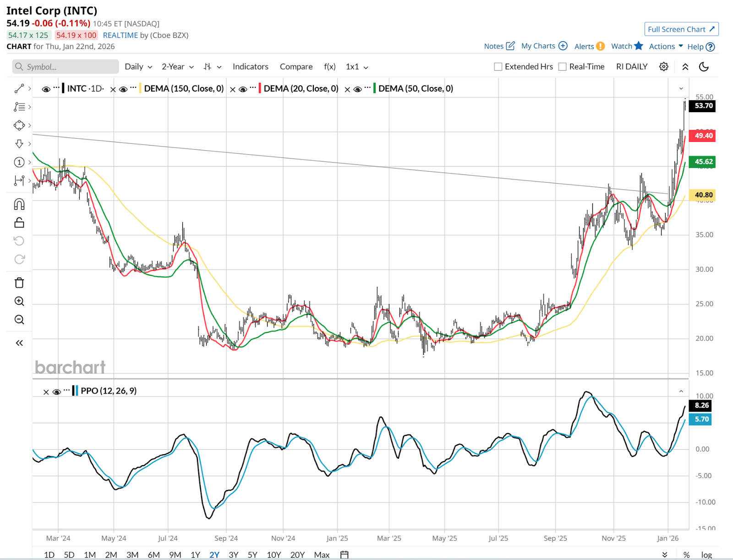Open chart settings gear icon
Screen dimensions: 733x560
pos(663,67)
